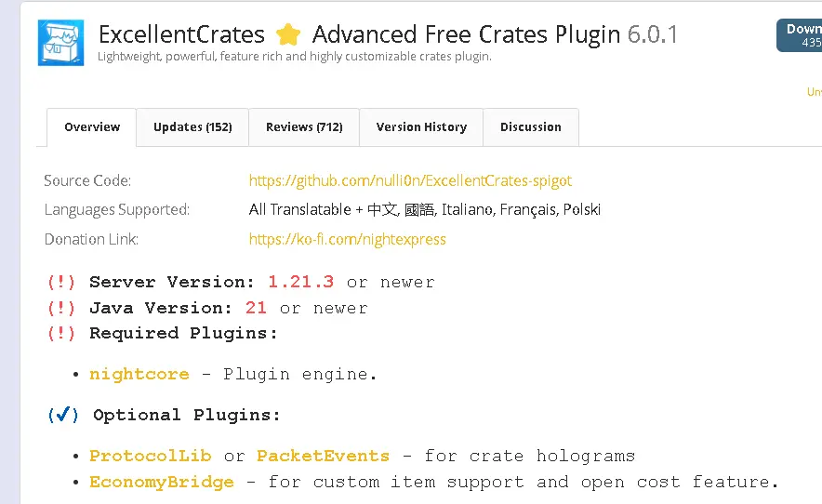Open the ko-fi nightexpress donation link
The image size is (822, 504).
347,240
